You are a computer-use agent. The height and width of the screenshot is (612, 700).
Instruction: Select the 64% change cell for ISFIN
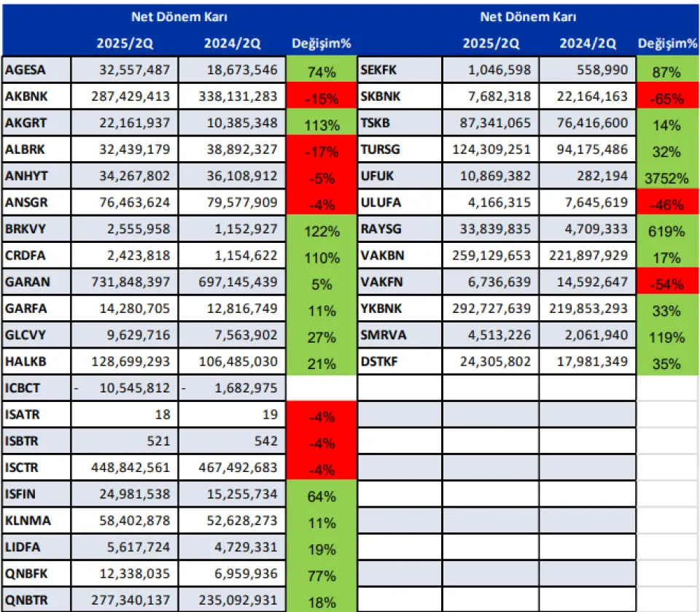point(322,494)
